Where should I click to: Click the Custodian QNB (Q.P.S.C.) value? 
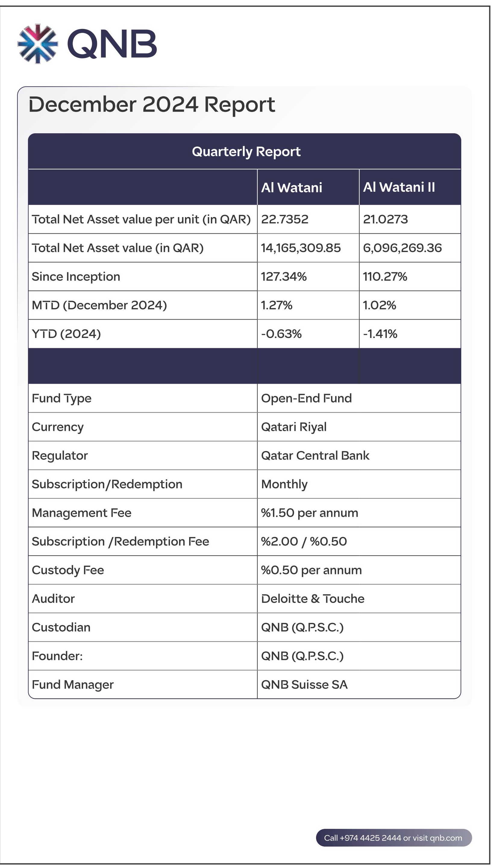point(302,628)
